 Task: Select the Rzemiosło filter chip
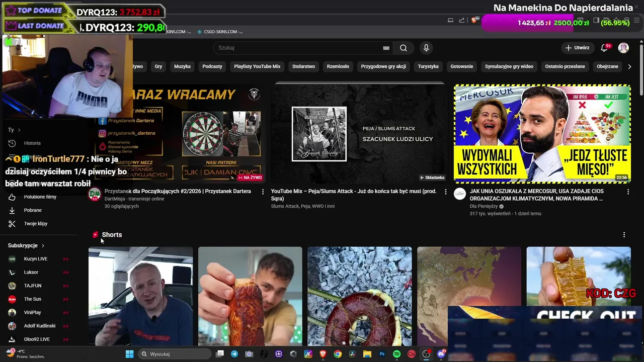tap(338, 66)
